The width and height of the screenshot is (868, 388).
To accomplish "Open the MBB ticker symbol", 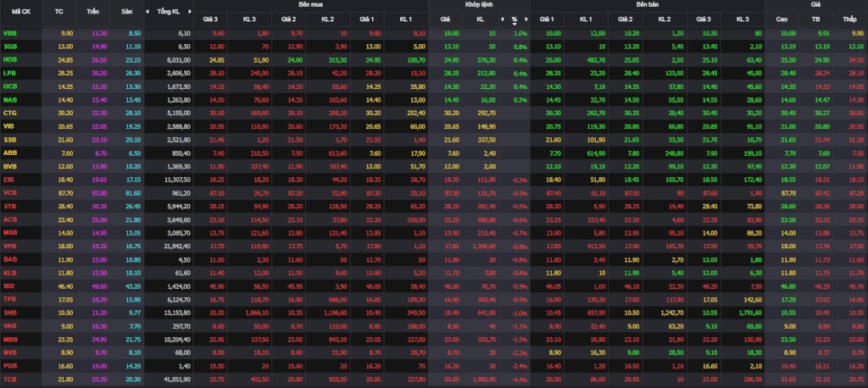I will 10,340.
